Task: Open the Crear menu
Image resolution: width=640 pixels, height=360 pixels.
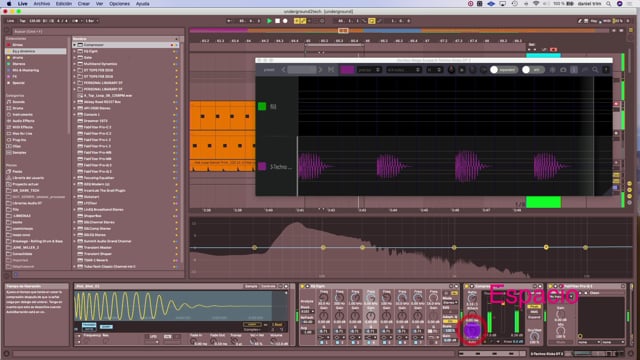Action: click(84, 4)
